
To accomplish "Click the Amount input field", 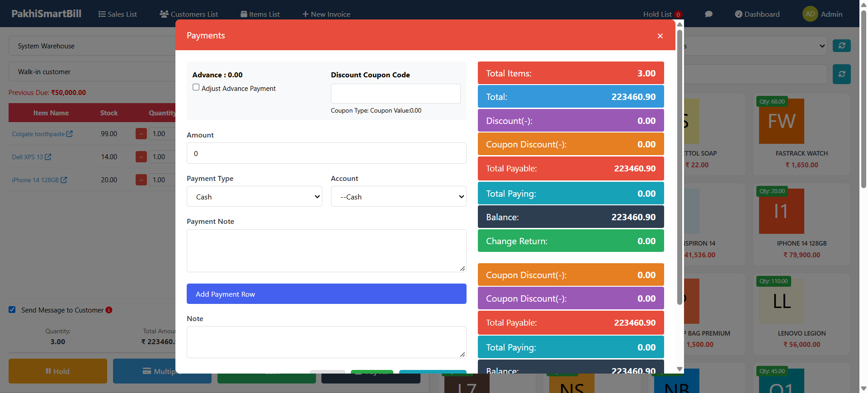I will pos(326,153).
